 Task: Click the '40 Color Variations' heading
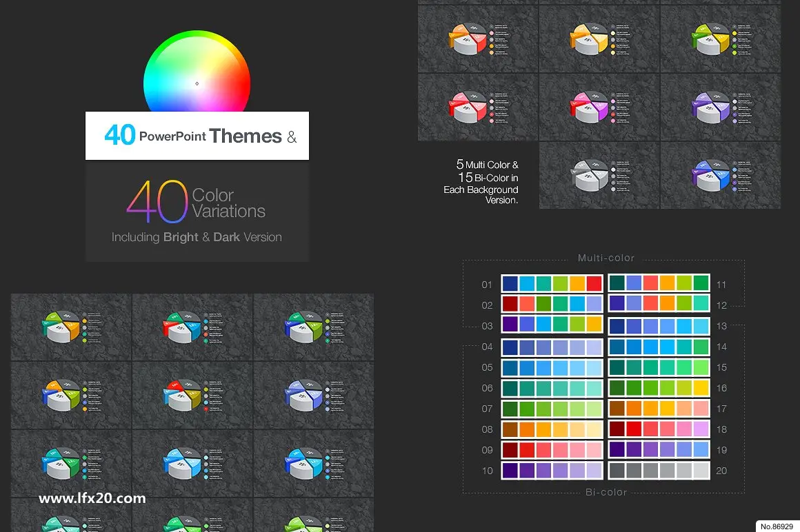[196, 203]
